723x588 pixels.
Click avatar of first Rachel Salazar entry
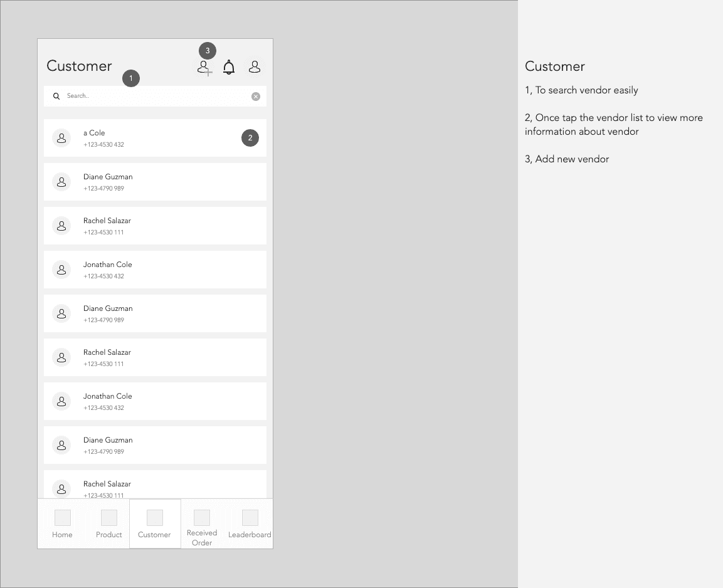tap(61, 226)
